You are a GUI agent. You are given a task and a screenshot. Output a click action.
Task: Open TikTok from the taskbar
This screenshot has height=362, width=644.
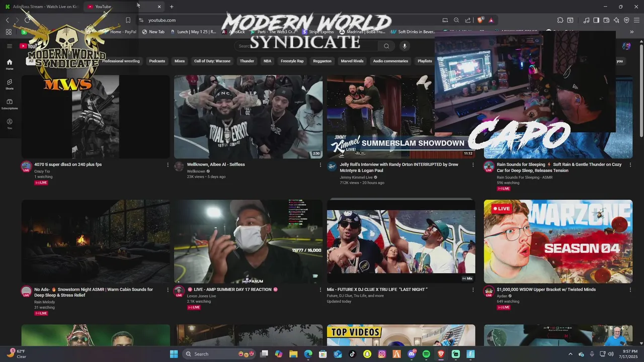[352, 354]
